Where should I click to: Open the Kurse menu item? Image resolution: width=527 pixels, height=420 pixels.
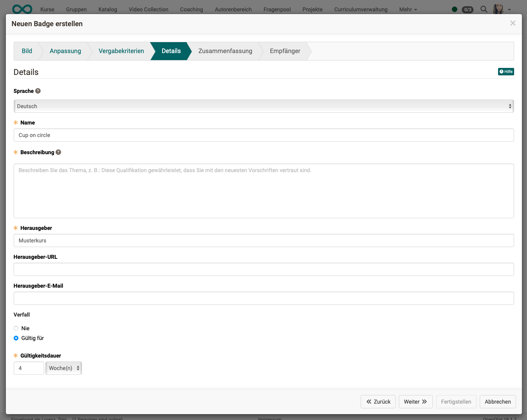[47, 9]
